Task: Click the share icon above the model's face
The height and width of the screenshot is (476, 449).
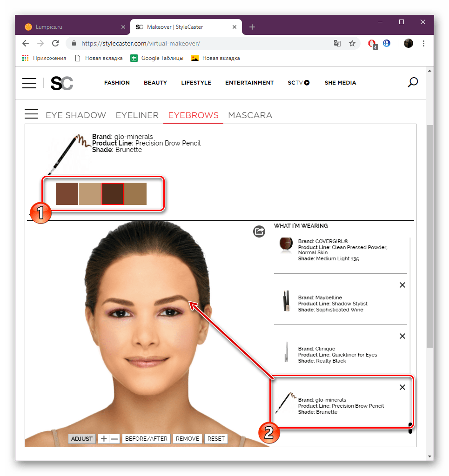Action: click(259, 231)
